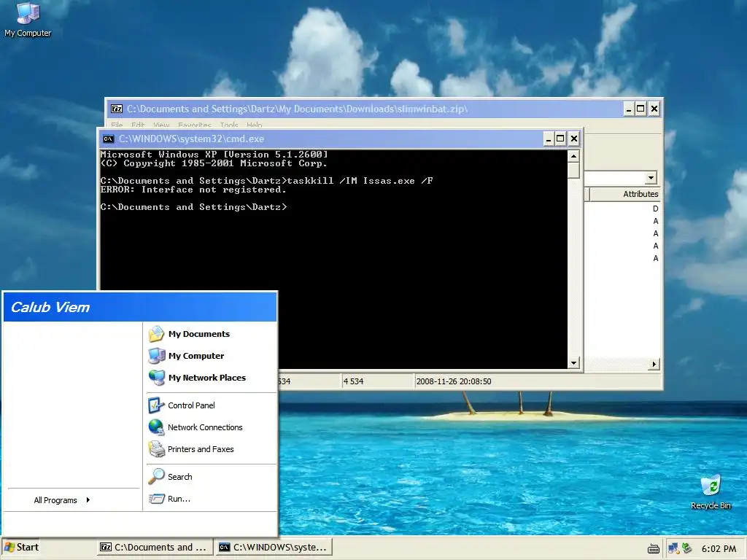Click safely remove hardware tray icon
Image resolution: width=747 pixels, height=560 pixels.
pyautogui.click(x=686, y=548)
